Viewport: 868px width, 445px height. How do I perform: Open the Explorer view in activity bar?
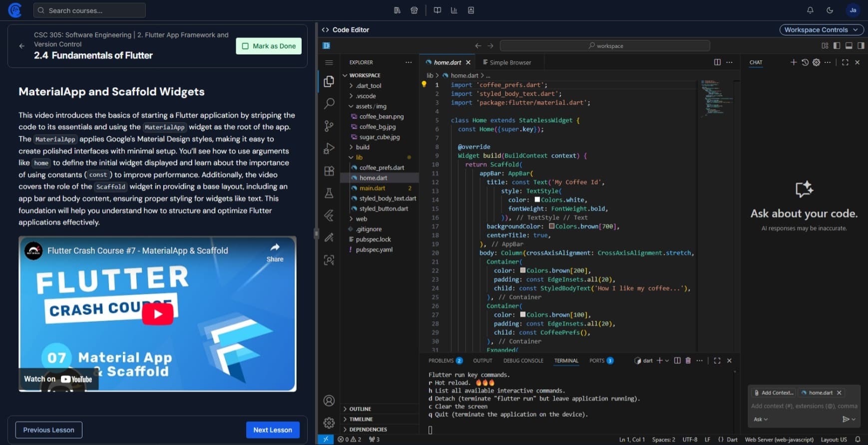(x=329, y=81)
